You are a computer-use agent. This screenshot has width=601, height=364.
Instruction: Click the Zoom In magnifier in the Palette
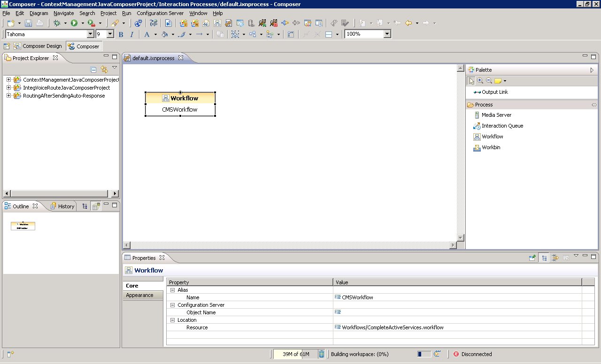point(480,80)
